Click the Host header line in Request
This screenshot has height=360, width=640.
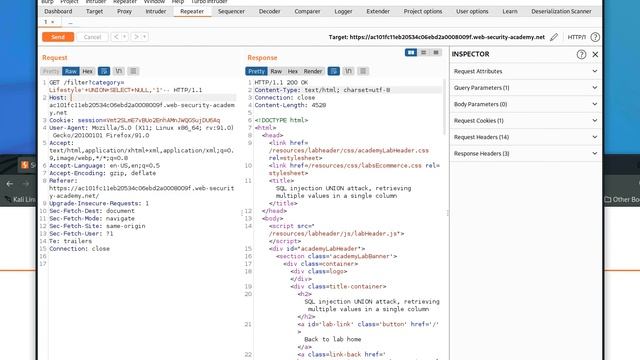tap(142, 105)
